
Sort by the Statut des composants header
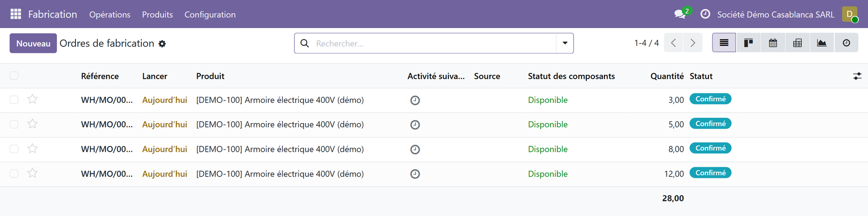tap(571, 76)
